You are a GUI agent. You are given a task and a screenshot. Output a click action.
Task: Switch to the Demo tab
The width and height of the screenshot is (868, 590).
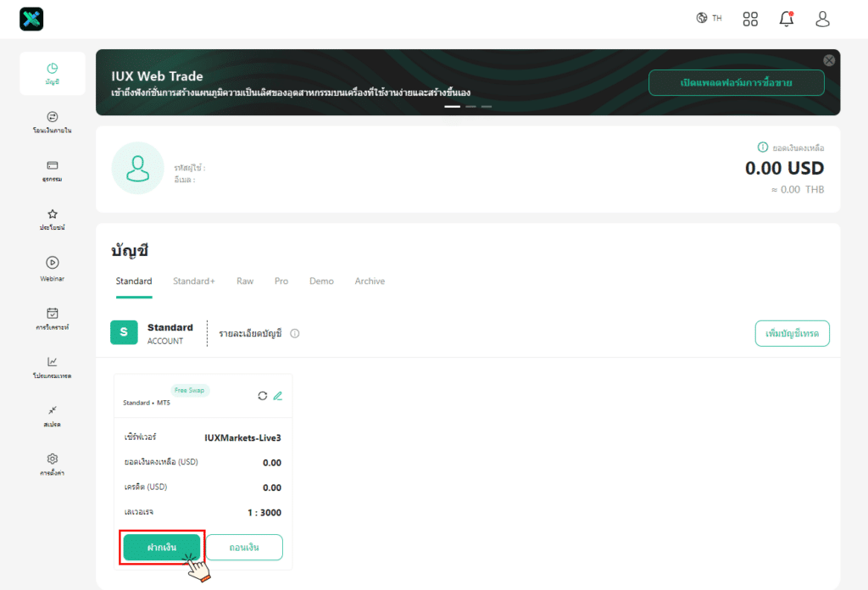[x=321, y=281]
